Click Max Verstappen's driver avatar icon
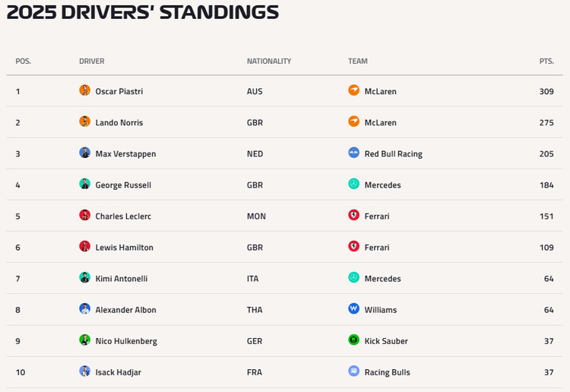570x392 pixels. coord(84,152)
